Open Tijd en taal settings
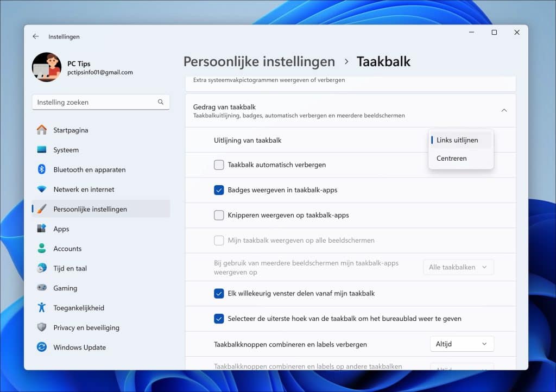Viewport: 556px width, 392px height. tap(100, 268)
